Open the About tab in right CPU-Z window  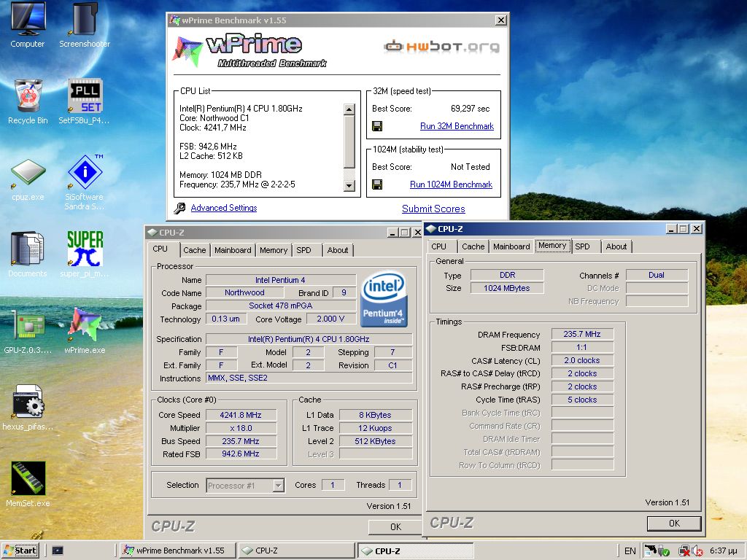pos(616,246)
